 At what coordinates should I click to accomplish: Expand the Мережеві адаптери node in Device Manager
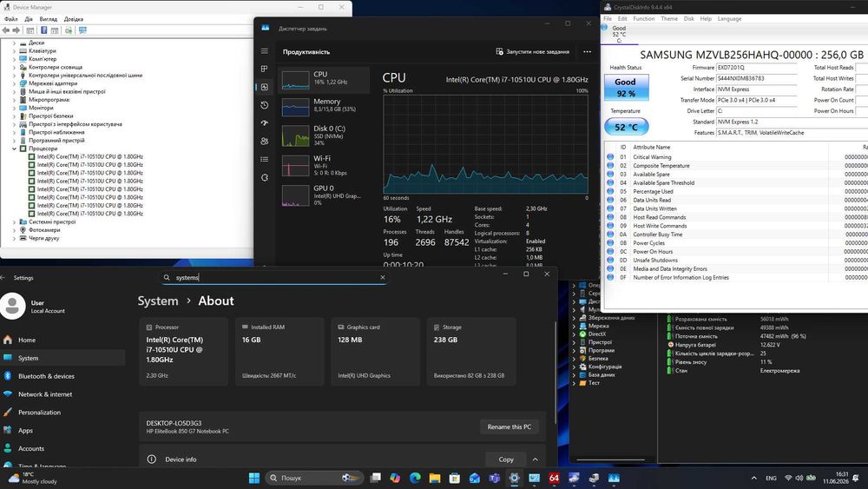pos(15,83)
